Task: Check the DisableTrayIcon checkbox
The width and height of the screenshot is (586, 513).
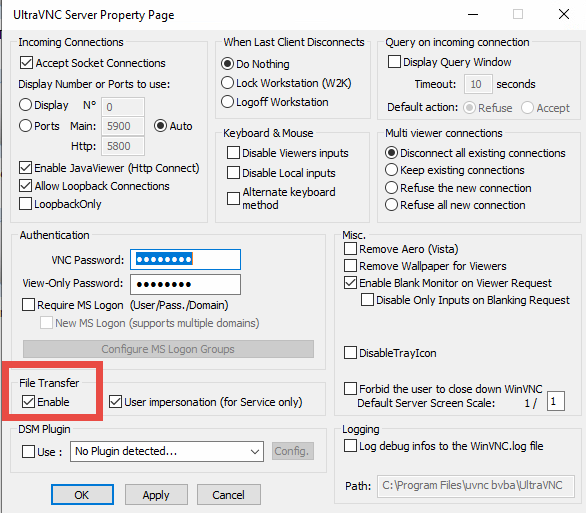Action: click(x=350, y=352)
